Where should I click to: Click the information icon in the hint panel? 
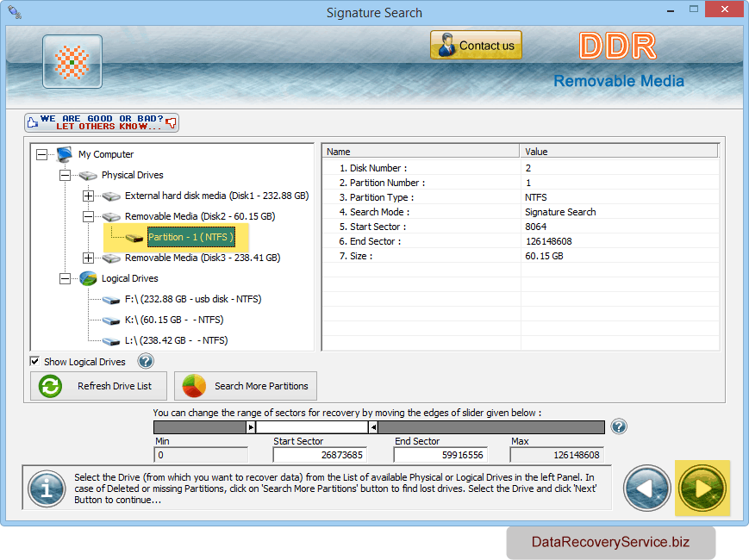[47, 488]
